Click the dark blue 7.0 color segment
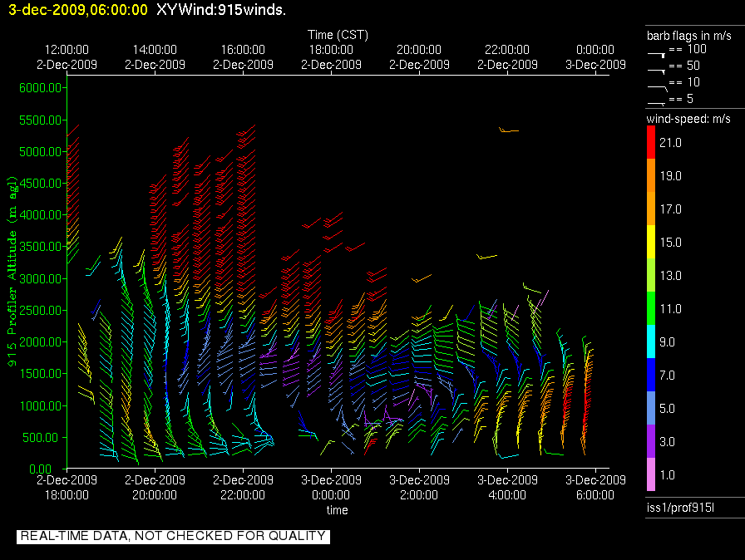Screen dimensions: 745x560 tap(651, 375)
